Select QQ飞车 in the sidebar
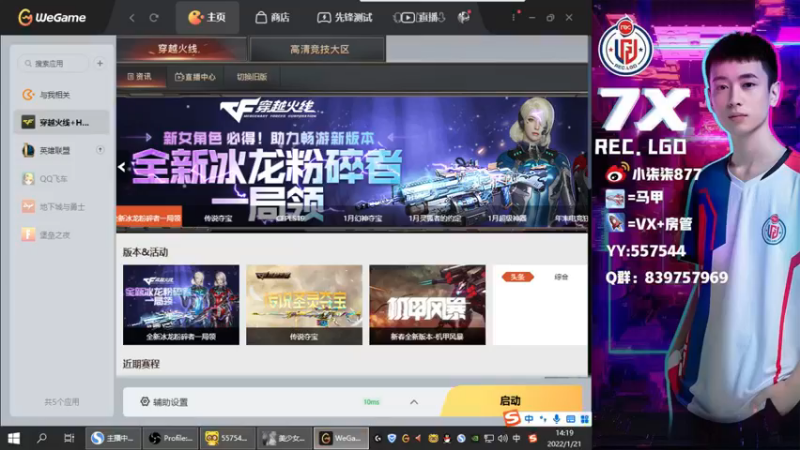800x450 pixels. [62, 179]
